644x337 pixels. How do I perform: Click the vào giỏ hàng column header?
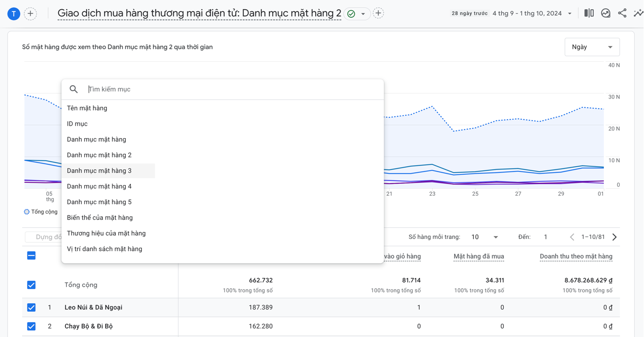pyautogui.click(x=402, y=256)
